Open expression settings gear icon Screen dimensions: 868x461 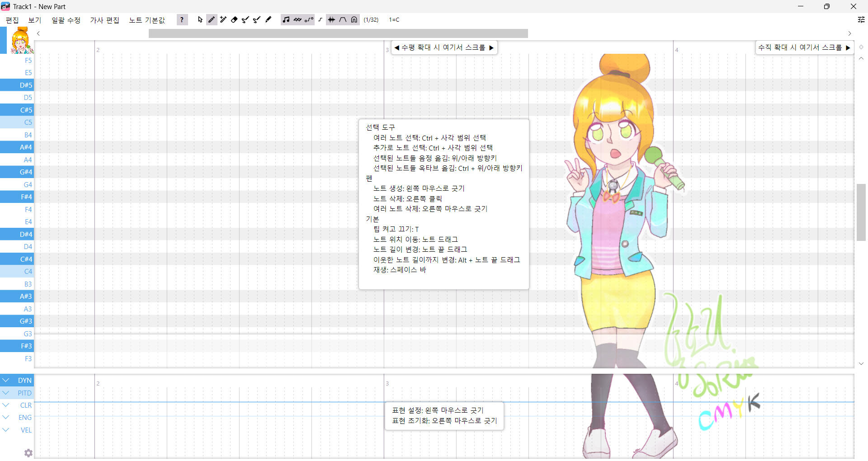[28, 452]
